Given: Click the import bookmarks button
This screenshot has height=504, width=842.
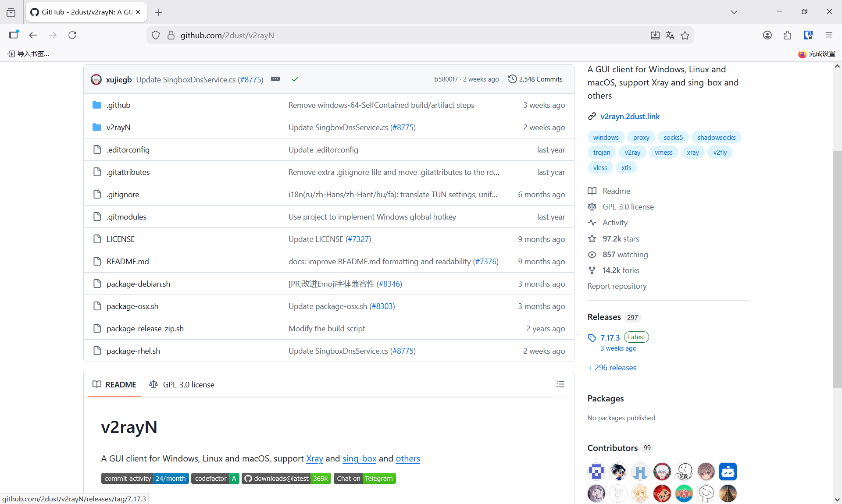Looking at the screenshot, I should [28, 53].
